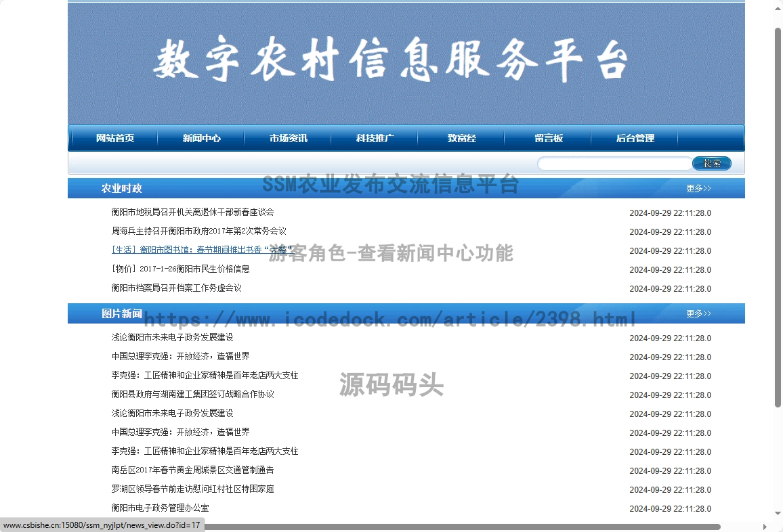This screenshot has width=783, height=532.
Task: Click the scroll-right arrow of horizontal scrollbar
Action: coord(765,527)
